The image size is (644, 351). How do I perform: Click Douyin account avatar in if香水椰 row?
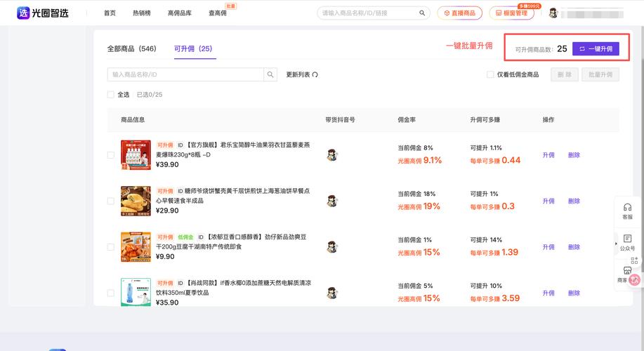pyautogui.click(x=332, y=293)
